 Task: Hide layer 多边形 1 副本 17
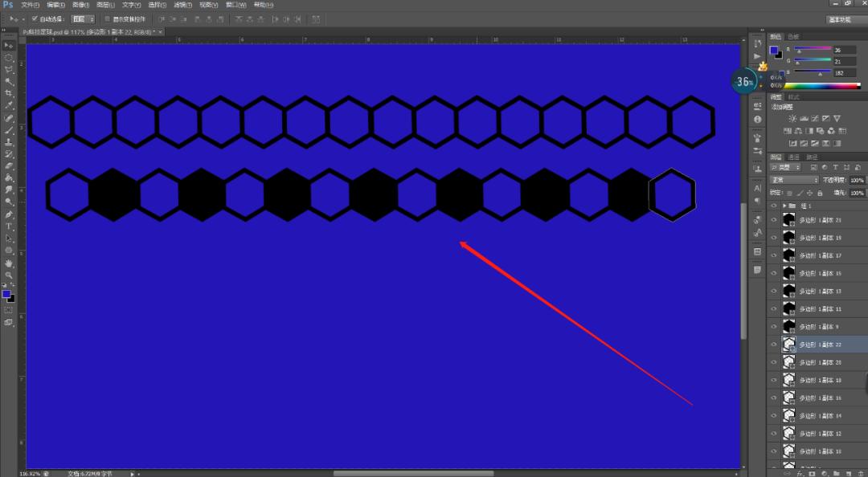774,255
